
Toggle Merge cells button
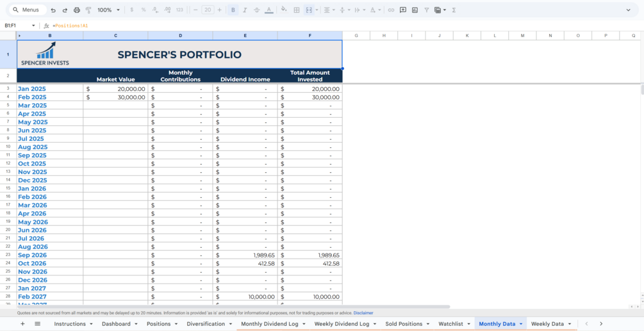(308, 10)
